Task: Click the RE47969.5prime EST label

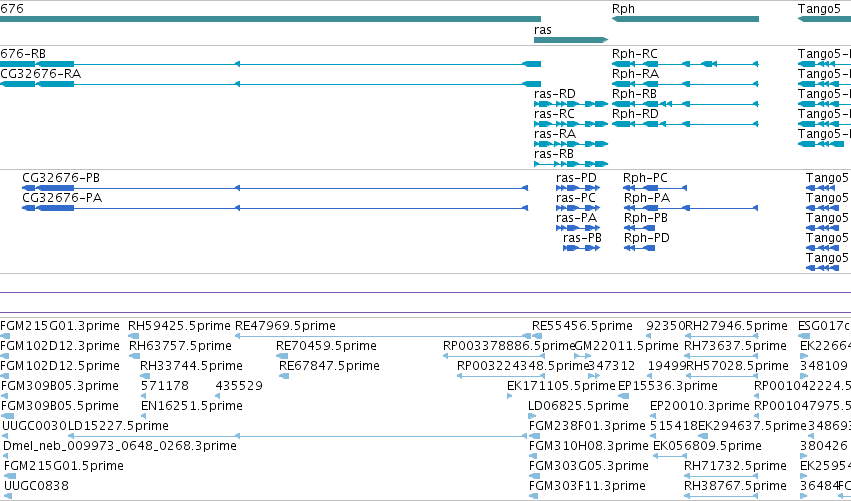Action: click(285, 326)
